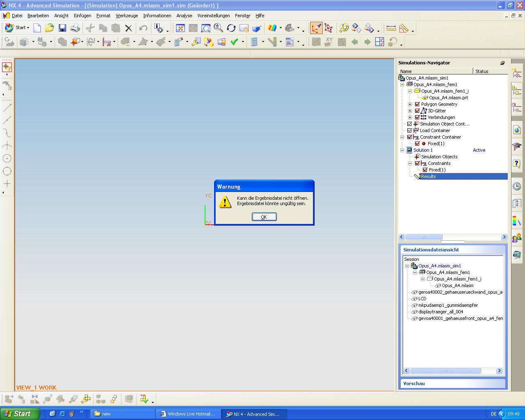The height and width of the screenshot is (420, 525).
Task: Click the green checkmark icon in toolbar
Action: tap(235, 42)
